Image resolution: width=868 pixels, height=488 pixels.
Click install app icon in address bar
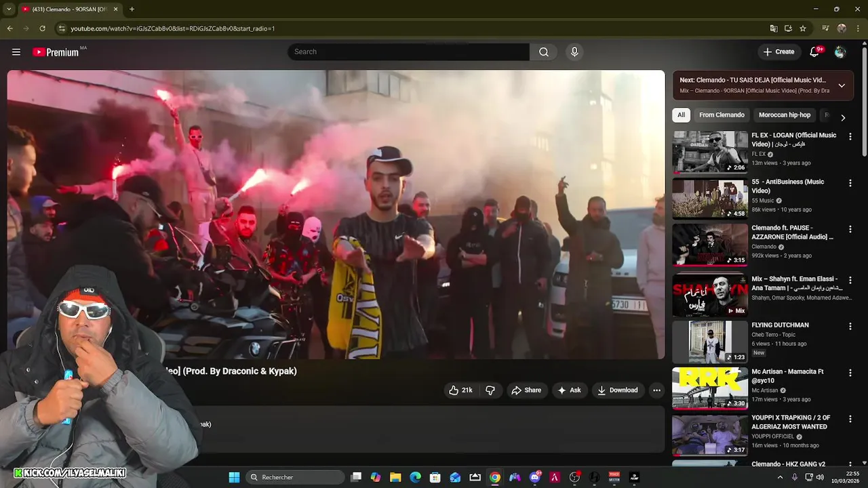[788, 28]
